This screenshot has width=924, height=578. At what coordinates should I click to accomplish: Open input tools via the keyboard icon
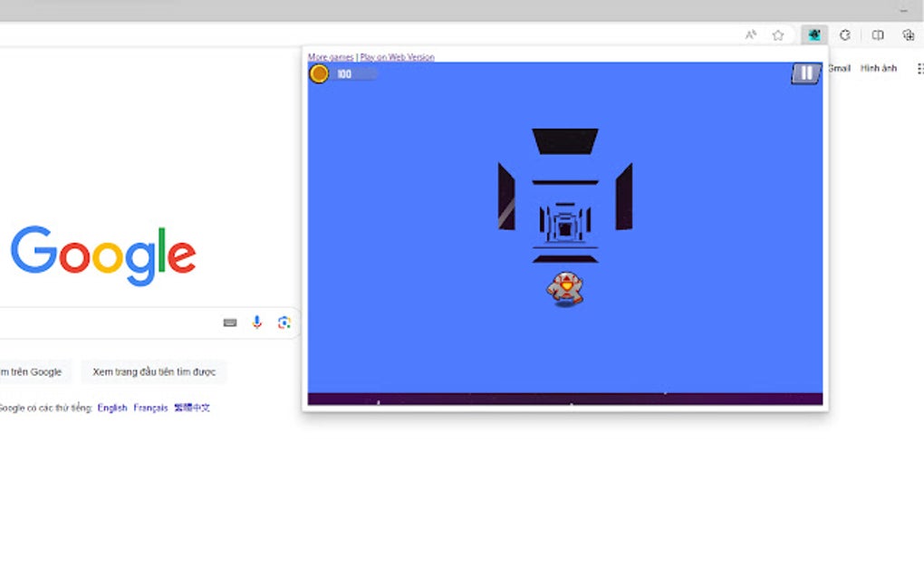[x=229, y=323]
